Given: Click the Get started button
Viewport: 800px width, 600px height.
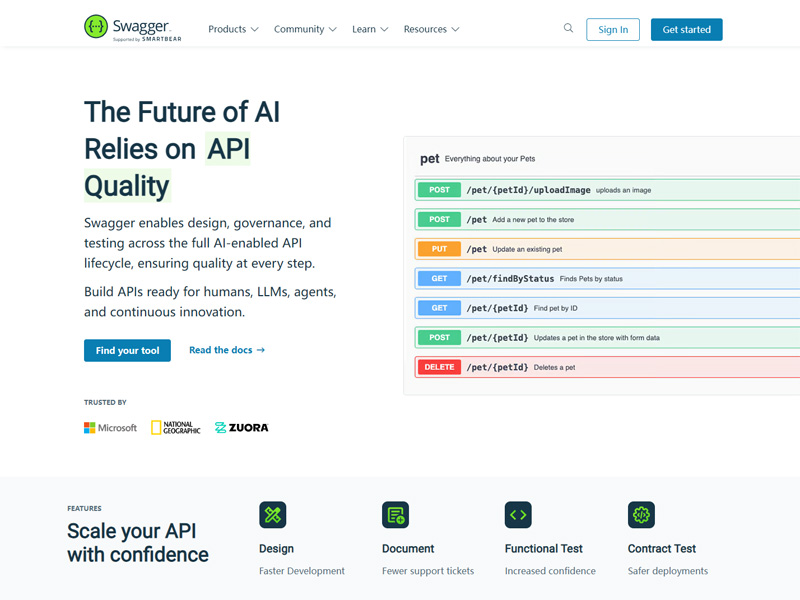Looking at the screenshot, I should (x=686, y=29).
